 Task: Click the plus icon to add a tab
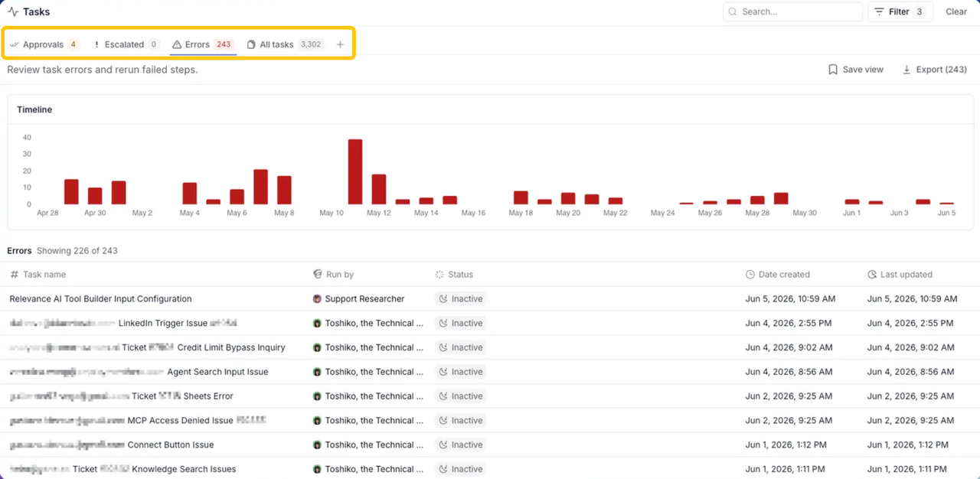click(341, 44)
